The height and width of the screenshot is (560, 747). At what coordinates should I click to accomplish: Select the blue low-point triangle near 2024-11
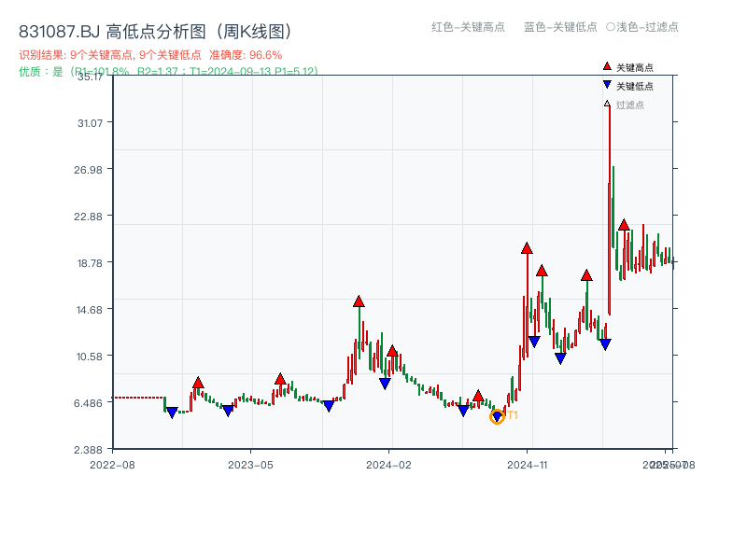tap(534, 340)
